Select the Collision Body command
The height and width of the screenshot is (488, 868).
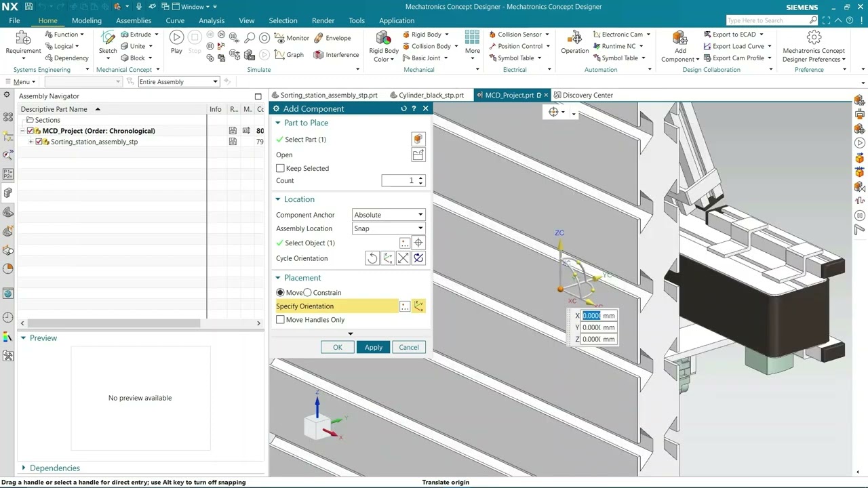[x=426, y=46]
